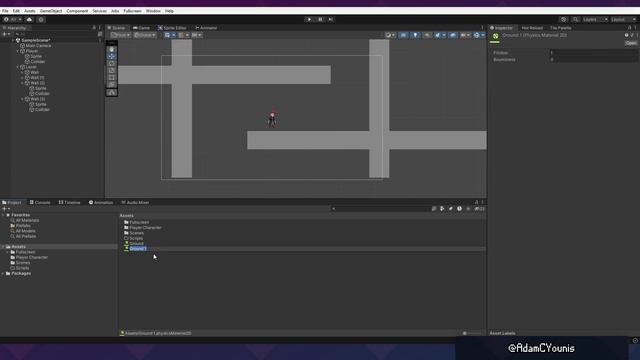
Task: Open the account dropdown in top toolbar
Action: click(13, 19)
